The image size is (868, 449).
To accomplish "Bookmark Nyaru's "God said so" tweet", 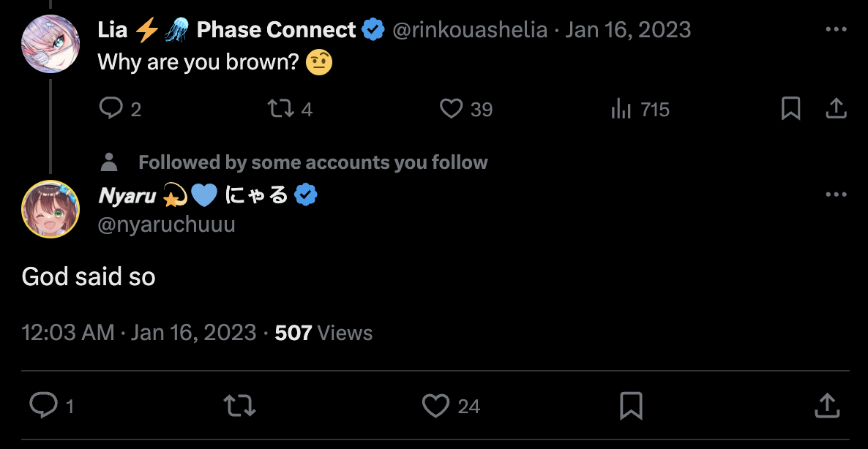I will (631, 405).
